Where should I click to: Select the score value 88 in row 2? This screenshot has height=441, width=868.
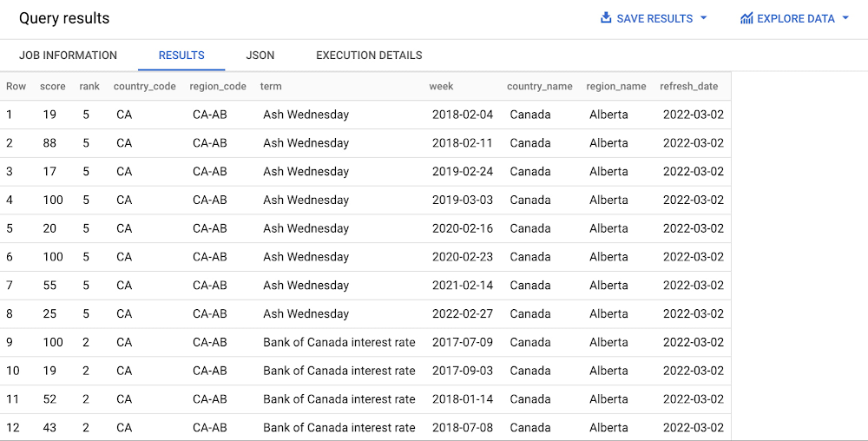coord(50,143)
